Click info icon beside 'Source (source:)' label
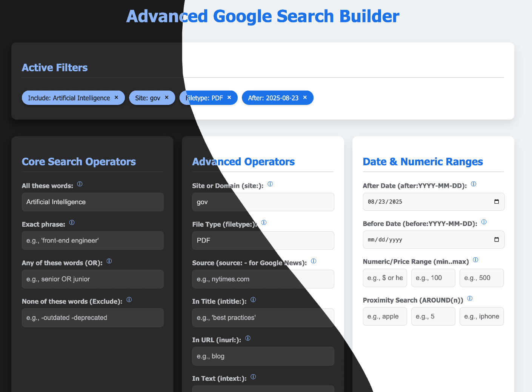The height and width of the screenshot is (392, 532). tap(314, 261)
